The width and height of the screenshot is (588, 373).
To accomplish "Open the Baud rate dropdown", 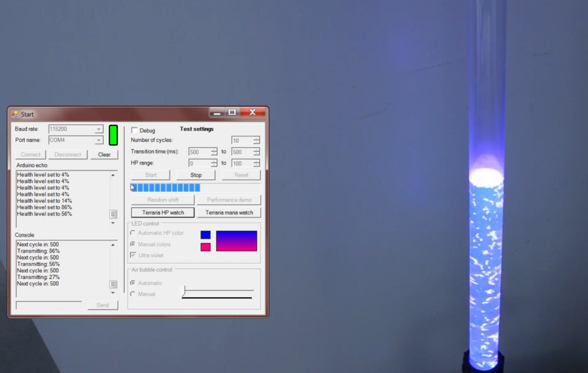I will (x=98, y=129).
